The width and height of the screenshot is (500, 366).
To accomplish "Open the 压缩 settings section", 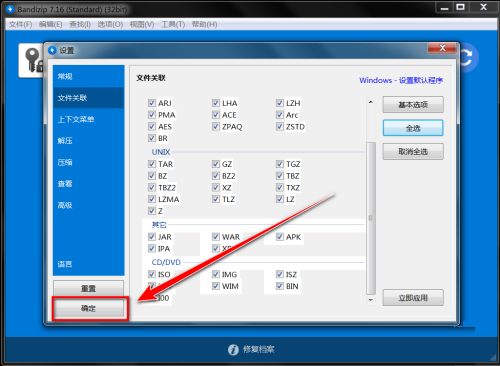I will point(88,162).
